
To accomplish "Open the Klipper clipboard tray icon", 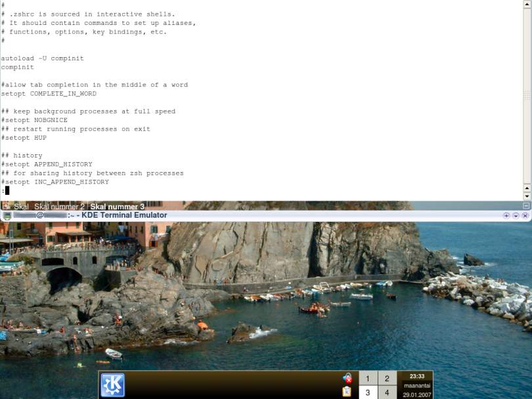I will pos(347,392).
